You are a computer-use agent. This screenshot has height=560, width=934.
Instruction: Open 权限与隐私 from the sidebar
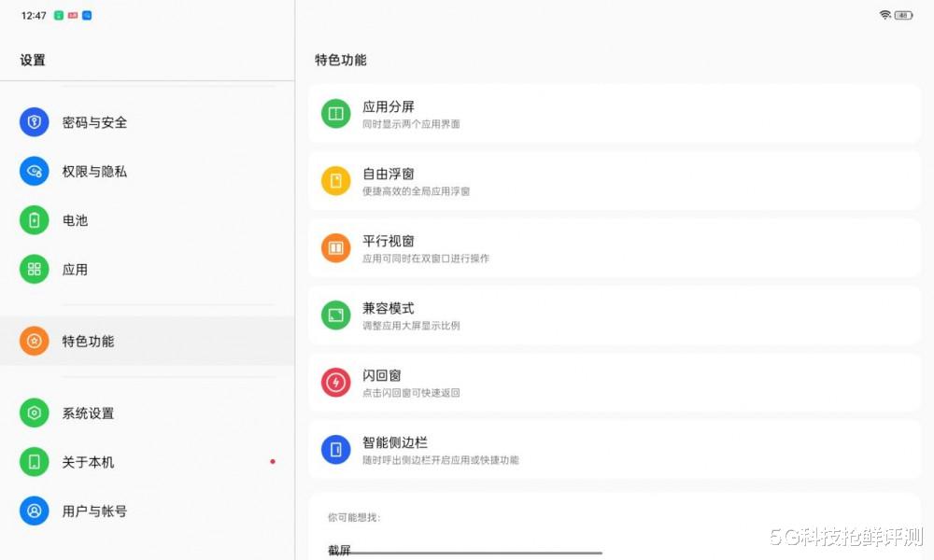coord(34,172)
